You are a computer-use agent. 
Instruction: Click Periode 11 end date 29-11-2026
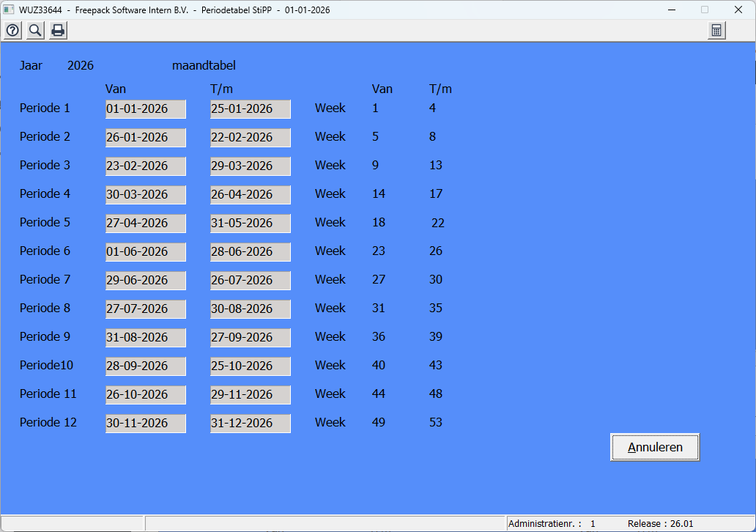(x=250, y=395)
